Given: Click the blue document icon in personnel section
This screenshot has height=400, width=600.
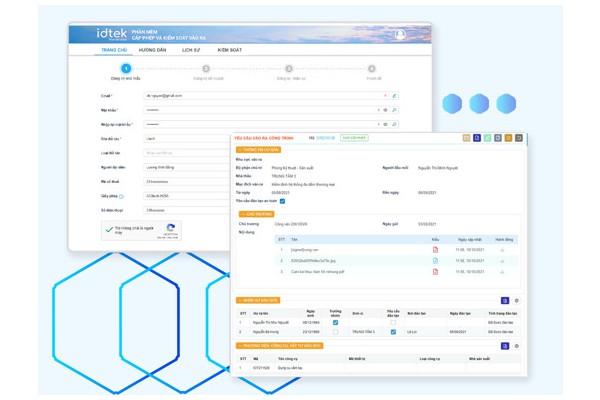Looking at the screenshot, I should [505, 300].
